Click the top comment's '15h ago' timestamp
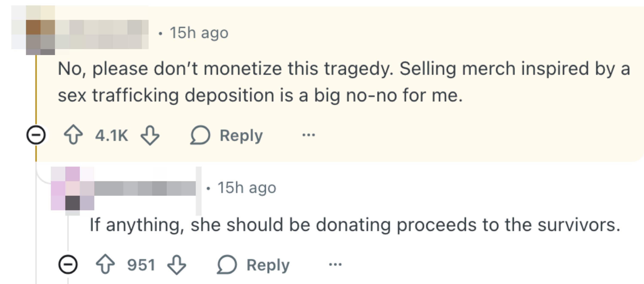Image resolution: width=644 pixels, height=284 pixels. (199, 33)
